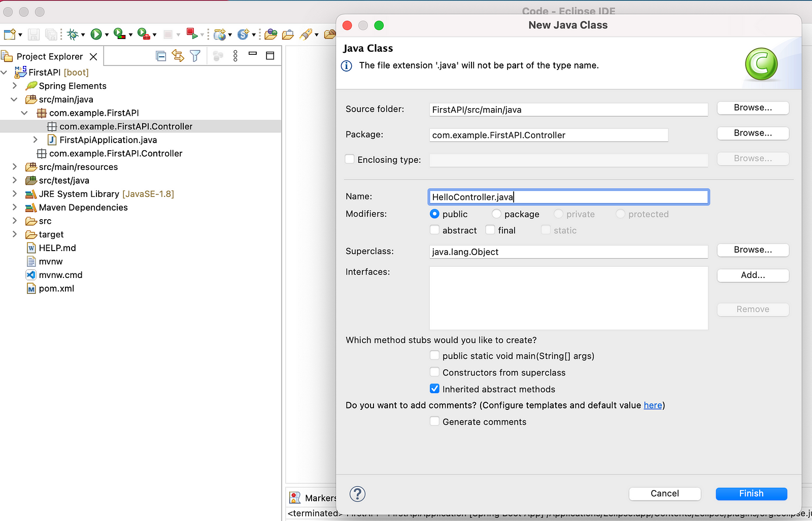Collapse the FirstAPI project node
The height and width of the screenshot is (521, 812).
5,73
